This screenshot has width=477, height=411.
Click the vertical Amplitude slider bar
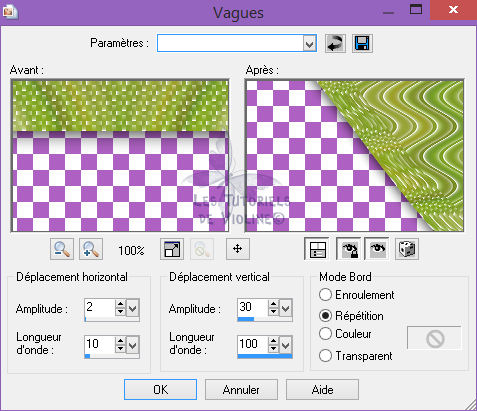265,319
